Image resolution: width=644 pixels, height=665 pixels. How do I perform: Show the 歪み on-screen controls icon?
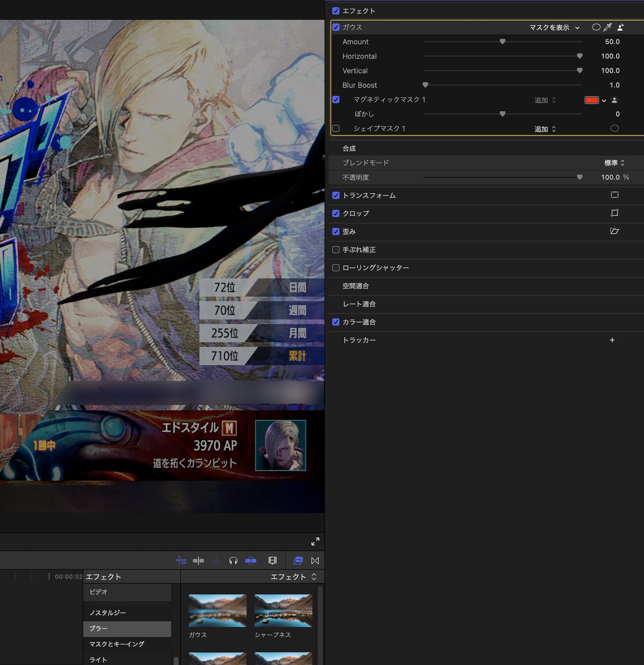point(615,231)
